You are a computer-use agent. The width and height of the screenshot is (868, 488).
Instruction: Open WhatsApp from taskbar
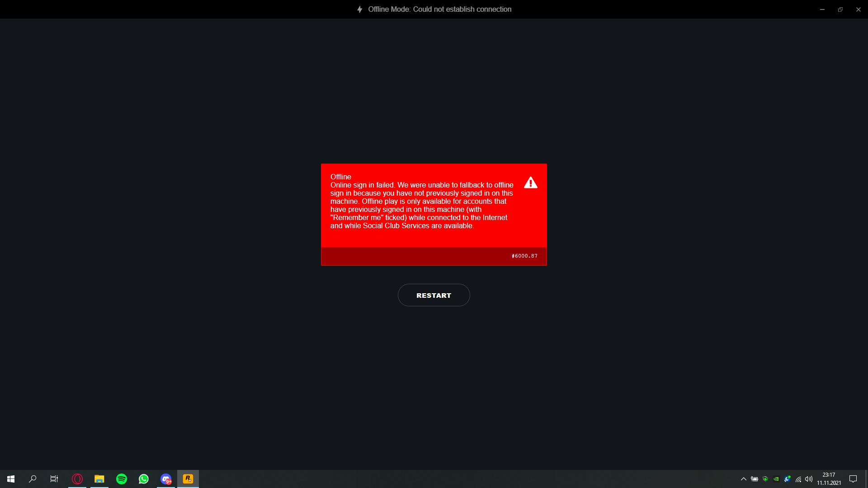coord(144,479)
